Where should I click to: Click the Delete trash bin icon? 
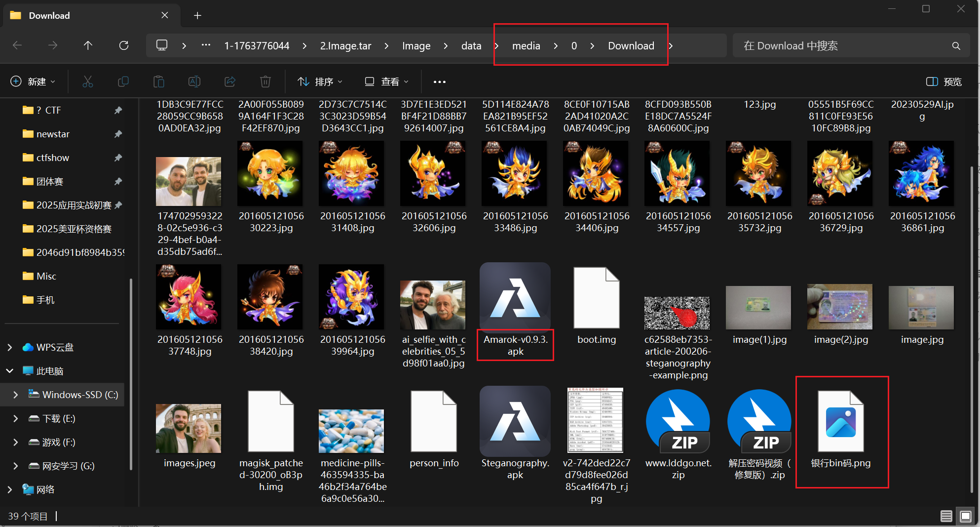coord(265,81)
